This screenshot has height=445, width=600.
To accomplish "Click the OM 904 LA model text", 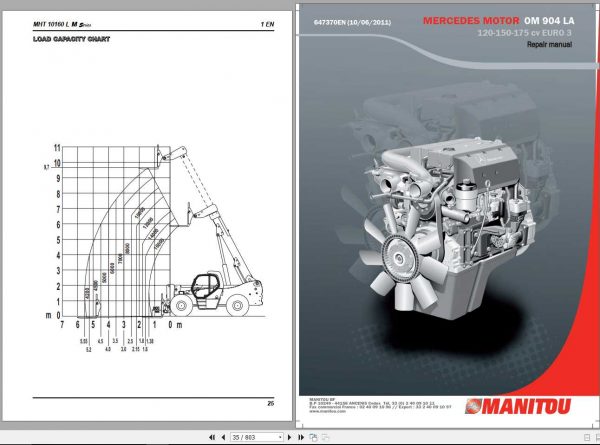I will [549, 21].
